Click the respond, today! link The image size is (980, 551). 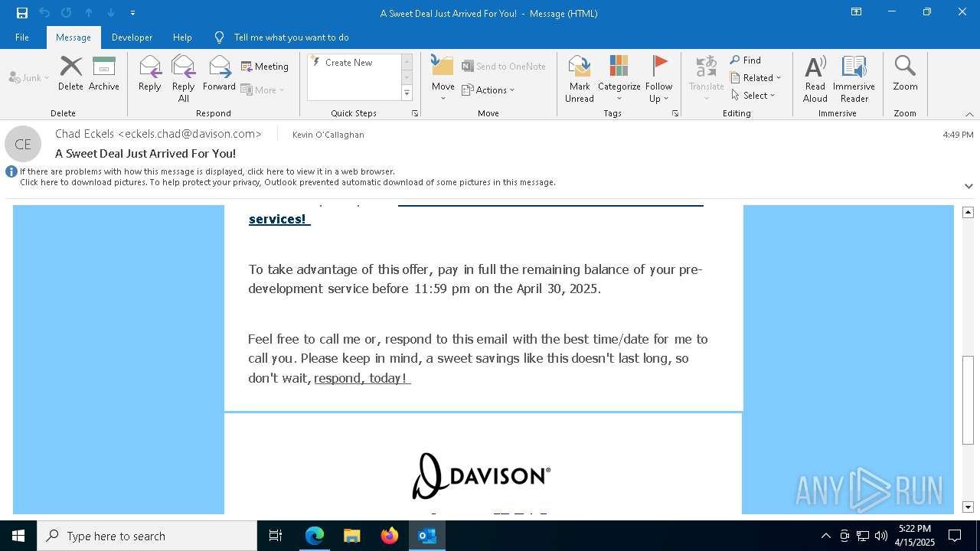pyautogui.click(x=361, y=378)
